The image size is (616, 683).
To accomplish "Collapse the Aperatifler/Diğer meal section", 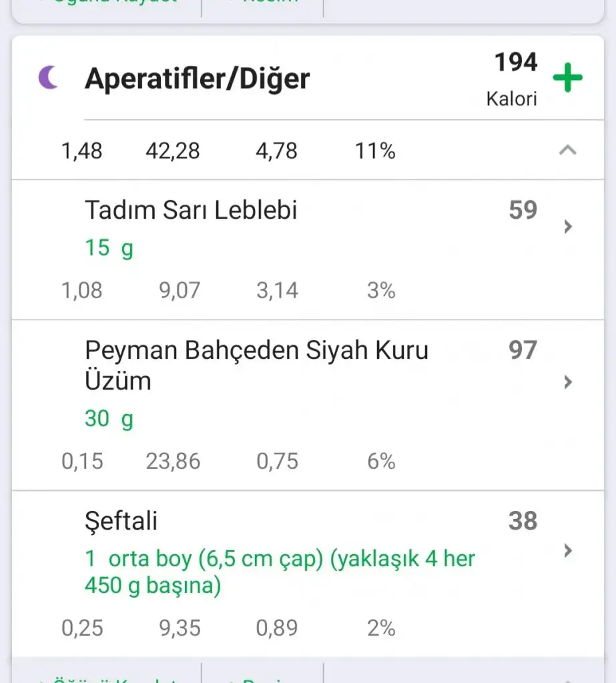I will coord(567,151).
